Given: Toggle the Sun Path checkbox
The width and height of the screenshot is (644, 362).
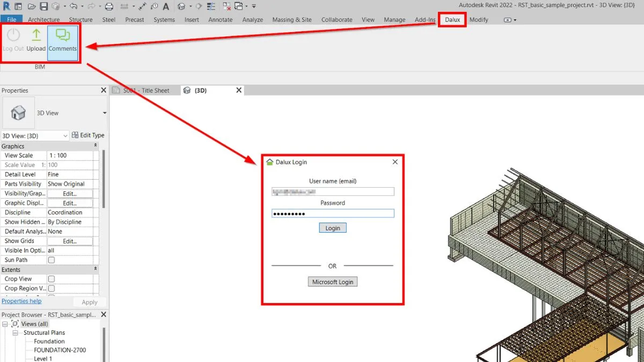Looking at the screenshot, I should [52, 260].
